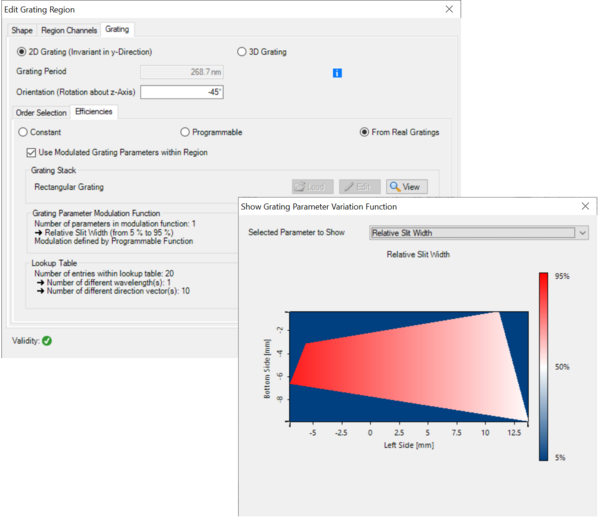This screenshot has height=521, width=600.
Task: Switch to the Region Channels tab
Action: click(x=69, y=31)
